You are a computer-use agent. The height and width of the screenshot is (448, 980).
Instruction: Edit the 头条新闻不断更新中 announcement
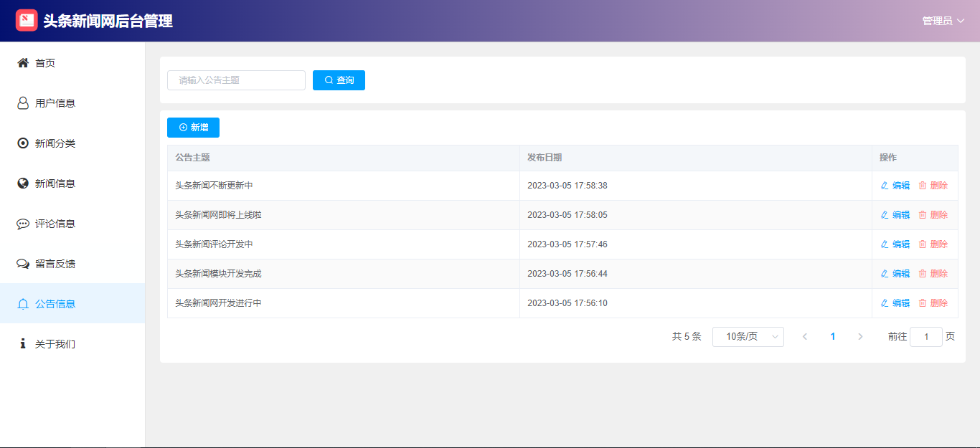pos(895,186)
